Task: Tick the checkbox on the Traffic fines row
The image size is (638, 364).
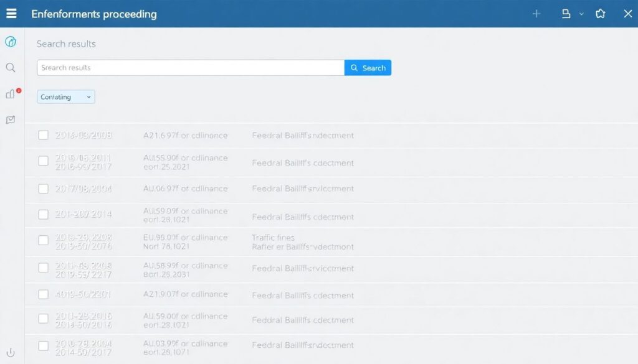Action: click(44, 240)
